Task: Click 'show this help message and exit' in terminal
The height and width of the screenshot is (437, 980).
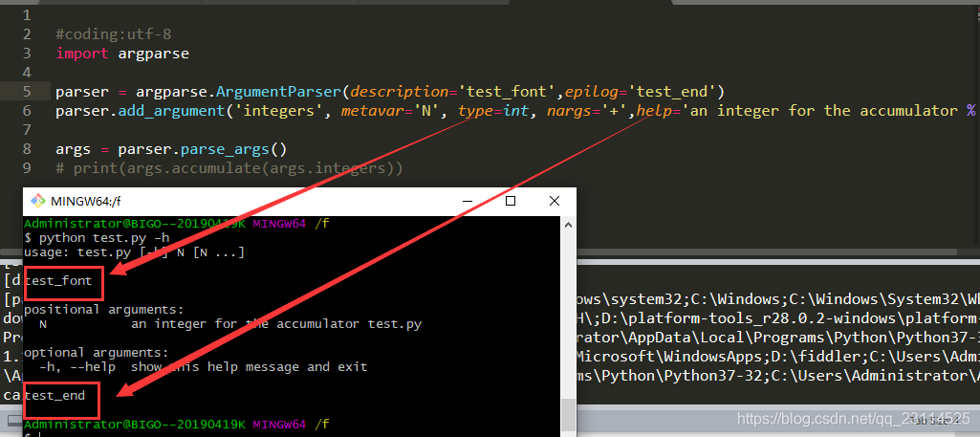Action: click(x=250, y=367)
